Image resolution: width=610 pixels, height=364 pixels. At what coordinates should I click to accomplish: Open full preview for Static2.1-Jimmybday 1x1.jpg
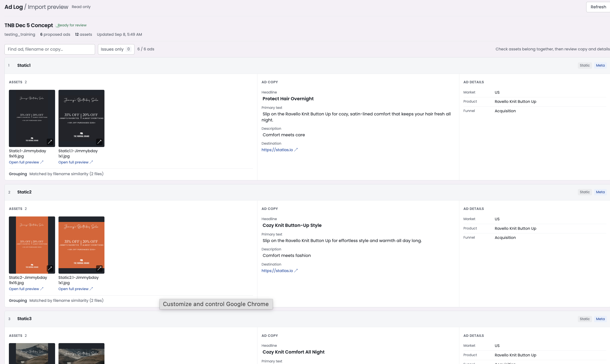[x=76, y=289]
